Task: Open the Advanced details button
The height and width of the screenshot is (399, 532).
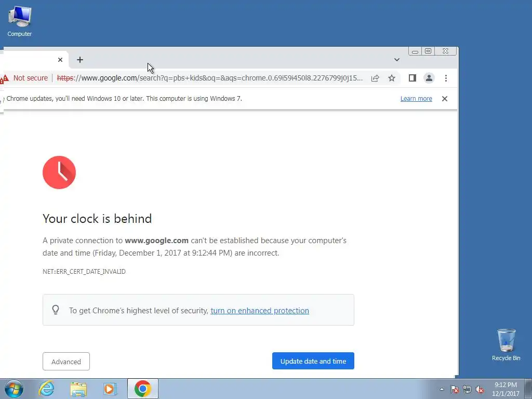Action: click(66, 362)
